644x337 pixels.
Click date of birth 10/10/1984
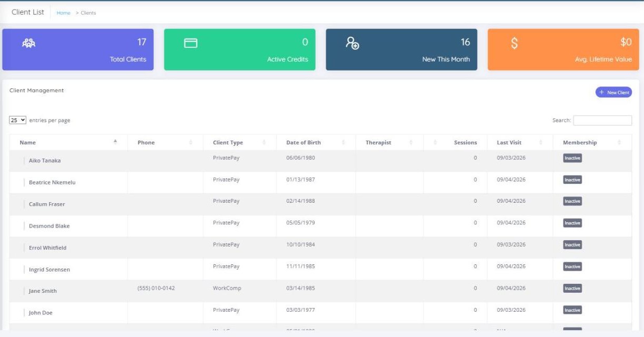pos(300,244)
